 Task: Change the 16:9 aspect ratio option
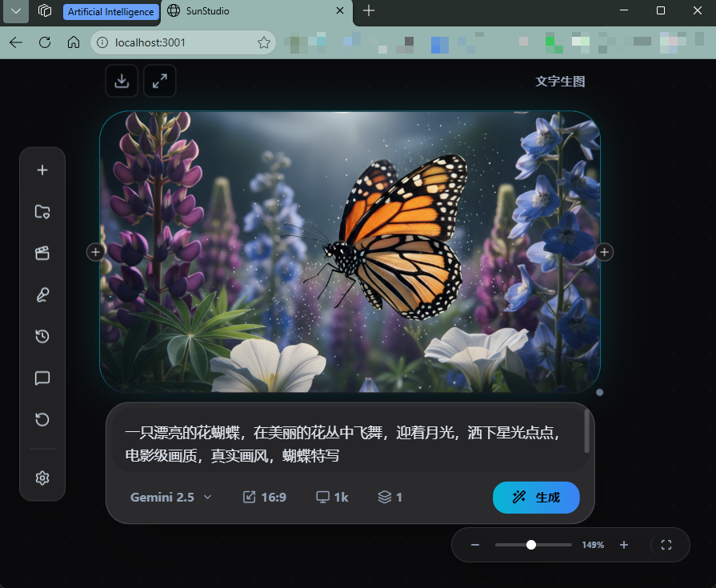pyautogui.click(x=265, y=497)
